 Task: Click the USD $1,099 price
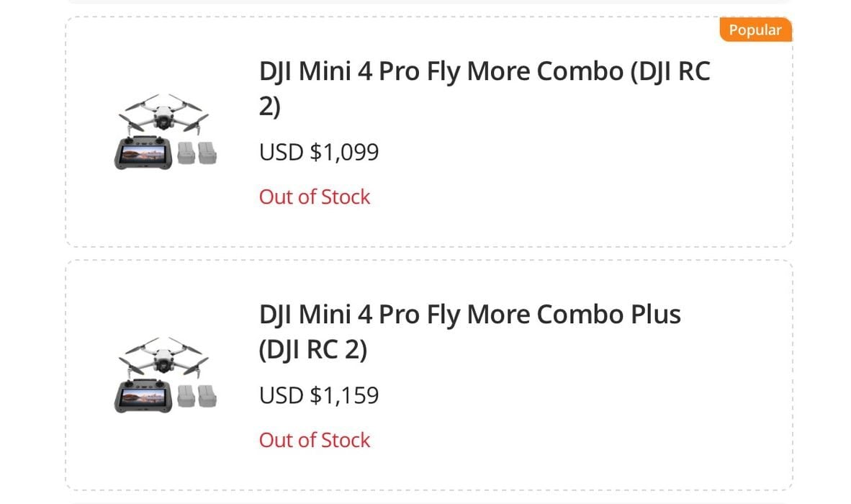tap(319, 153)
